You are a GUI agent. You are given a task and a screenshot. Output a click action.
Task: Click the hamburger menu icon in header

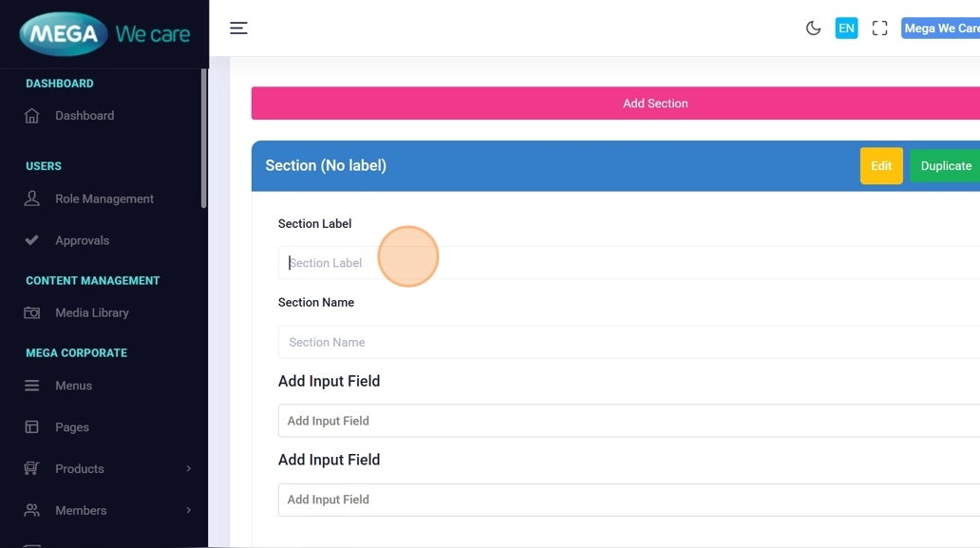pos(238,28)
